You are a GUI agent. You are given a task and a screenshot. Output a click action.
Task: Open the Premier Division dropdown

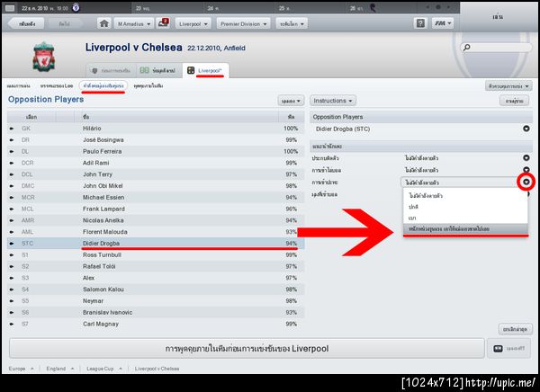coord(244,23)
